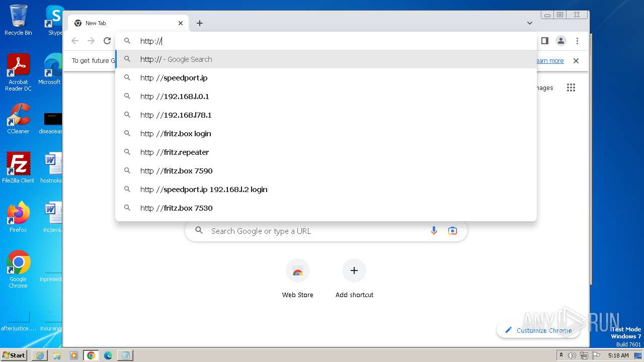
Task: Open Chrome three-dot menu
Action: tap(577, 41)
